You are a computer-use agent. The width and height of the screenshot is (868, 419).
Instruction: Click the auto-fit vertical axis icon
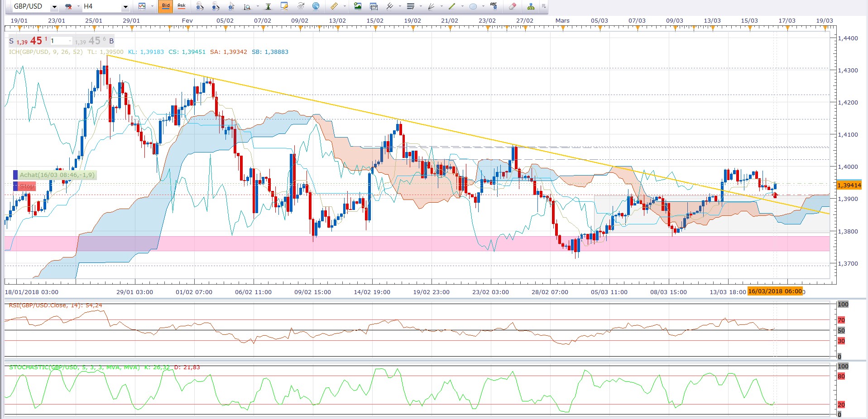(269, 6)
